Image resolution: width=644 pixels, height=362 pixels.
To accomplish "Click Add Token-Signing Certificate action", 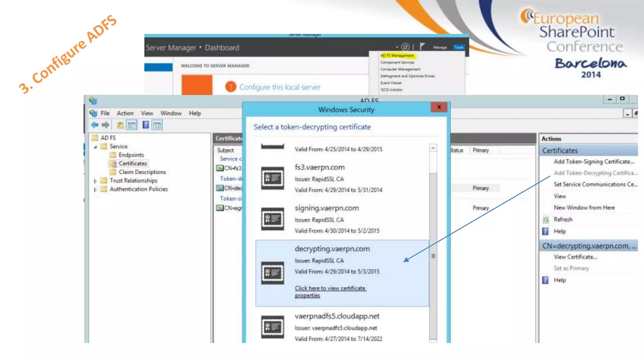I will pyautogui.click(x=594, y=162).
